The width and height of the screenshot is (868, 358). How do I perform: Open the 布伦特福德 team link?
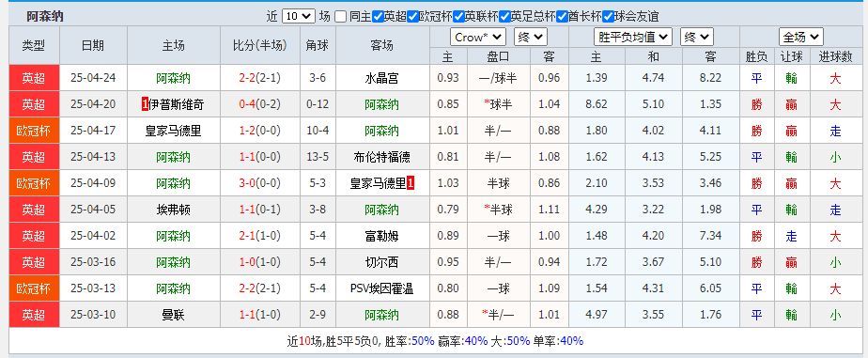382,157
